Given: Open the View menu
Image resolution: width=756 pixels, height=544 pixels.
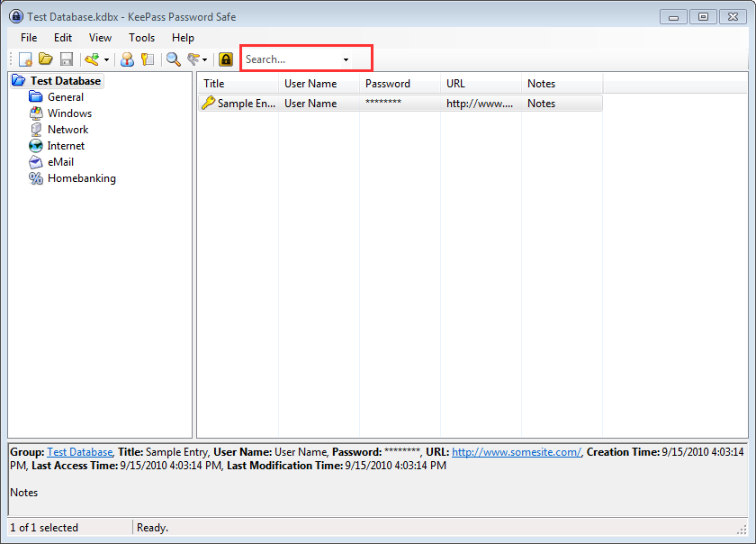Looking at the screenshot, I should pyautogui.click(x=100, y=38).
